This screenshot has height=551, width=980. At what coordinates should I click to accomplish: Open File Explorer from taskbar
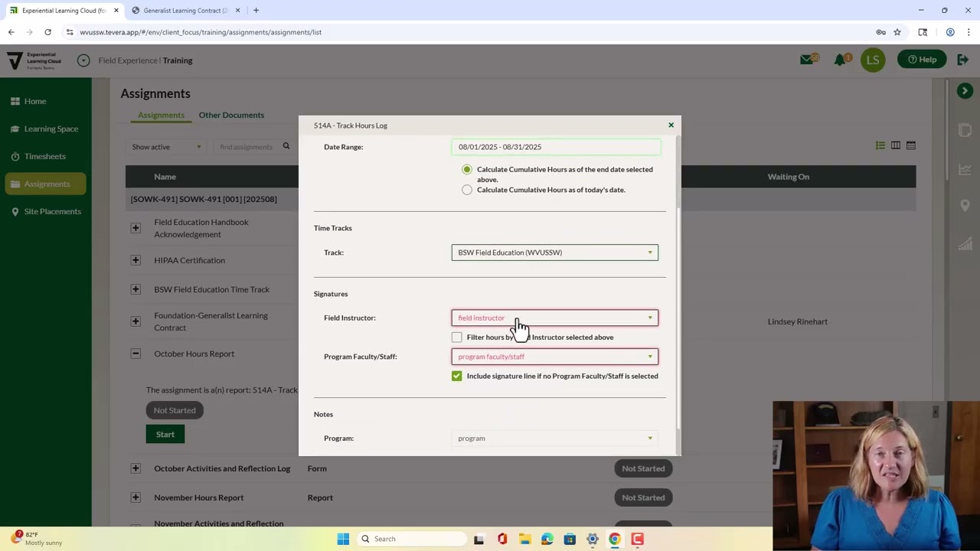point(524,539)
